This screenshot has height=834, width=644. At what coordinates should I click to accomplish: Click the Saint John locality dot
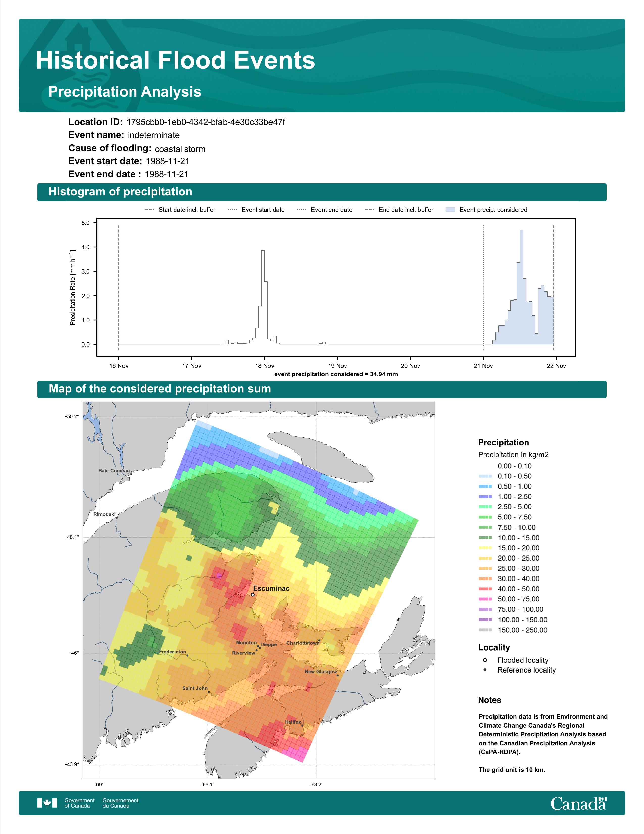[209, 692]
